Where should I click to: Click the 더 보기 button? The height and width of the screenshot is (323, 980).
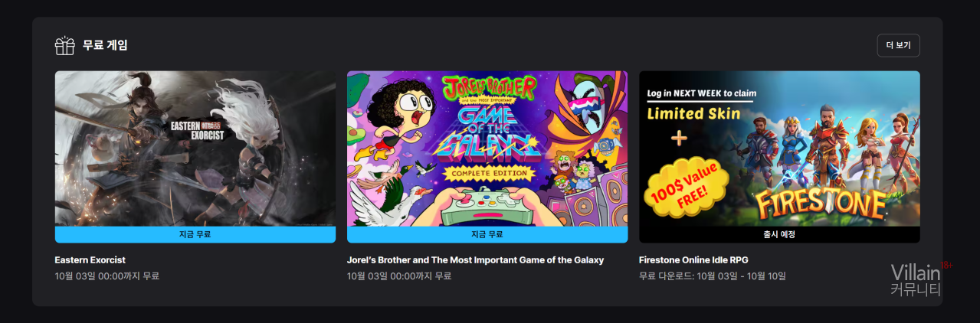click(898, 45)
